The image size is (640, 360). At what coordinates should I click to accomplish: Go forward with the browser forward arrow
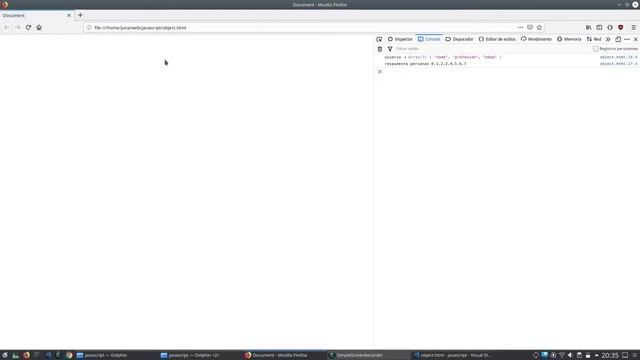point(18,27)
